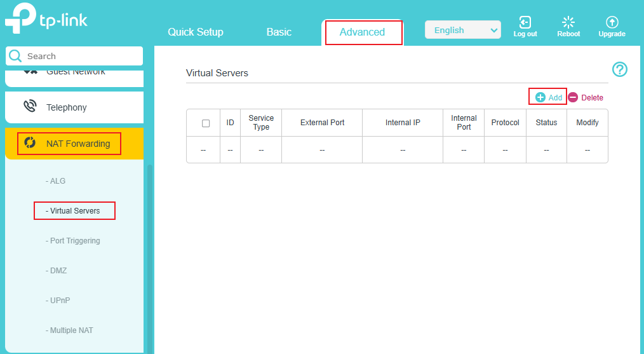Click the External Port column header
Image resolution: width=644 pixels, height=354 pixels.
322,123
